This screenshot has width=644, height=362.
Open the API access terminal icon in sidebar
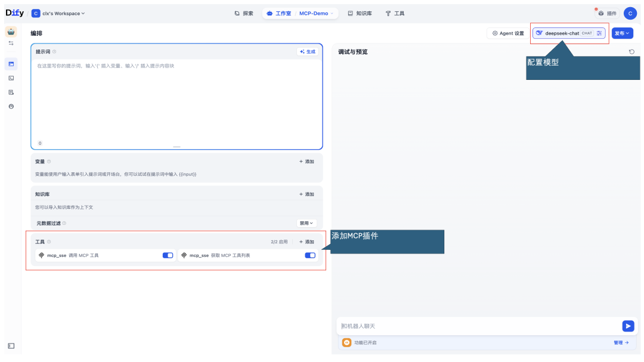click(11, 78)
